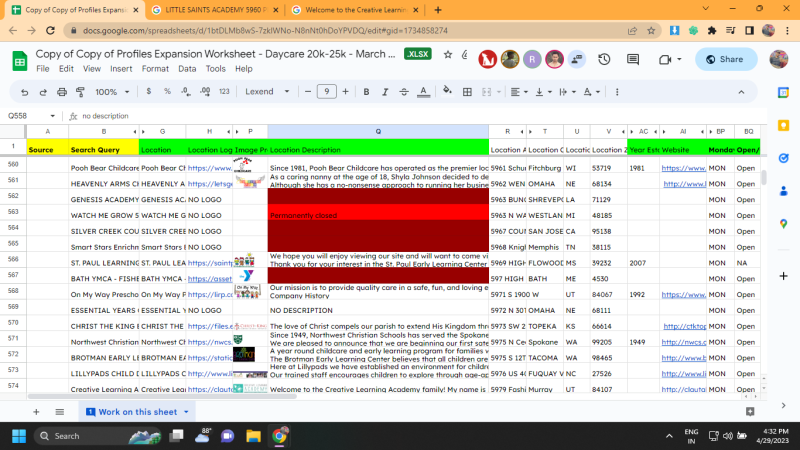
Task: Switch to LITTLE SAINTS ACADEMY browser tab
Action: click(x=215, y=10)
